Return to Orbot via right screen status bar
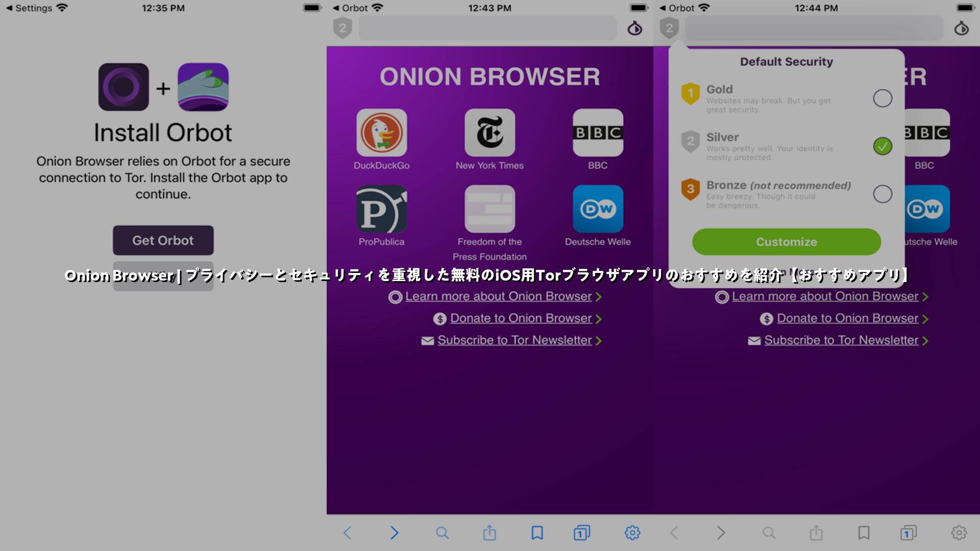The image size is (980, 551). (x=676, y=8)
